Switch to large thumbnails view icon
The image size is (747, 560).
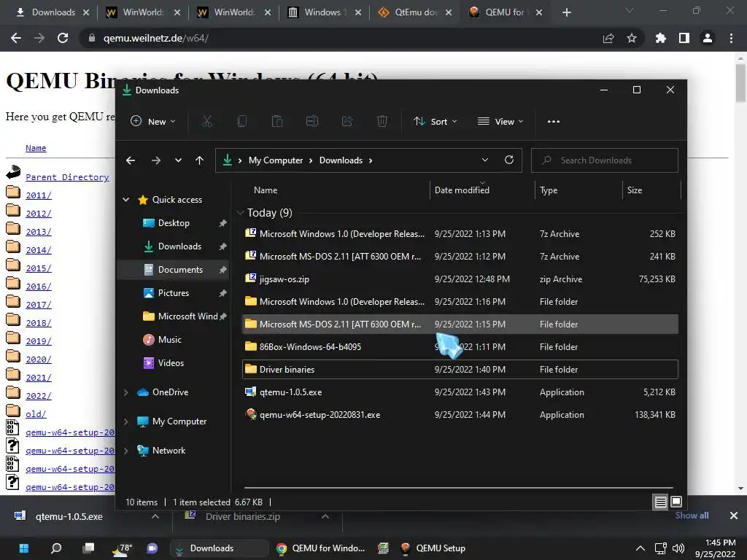pos(676,502)
